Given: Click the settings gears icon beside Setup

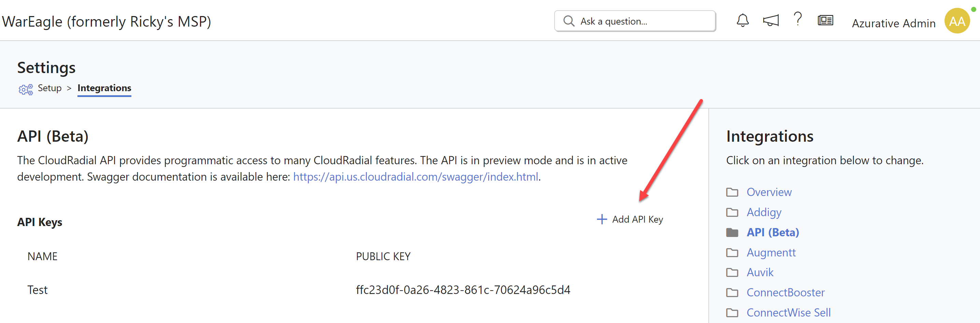Looking at the screenshot, I should tap(26, 89).
